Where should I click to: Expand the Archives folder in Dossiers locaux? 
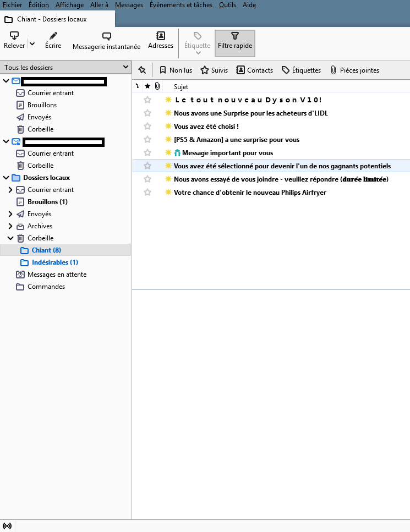point(10,226)
